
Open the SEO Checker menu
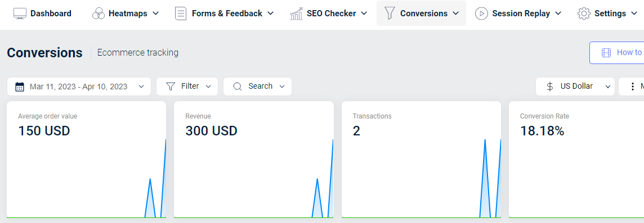point(328,13)
